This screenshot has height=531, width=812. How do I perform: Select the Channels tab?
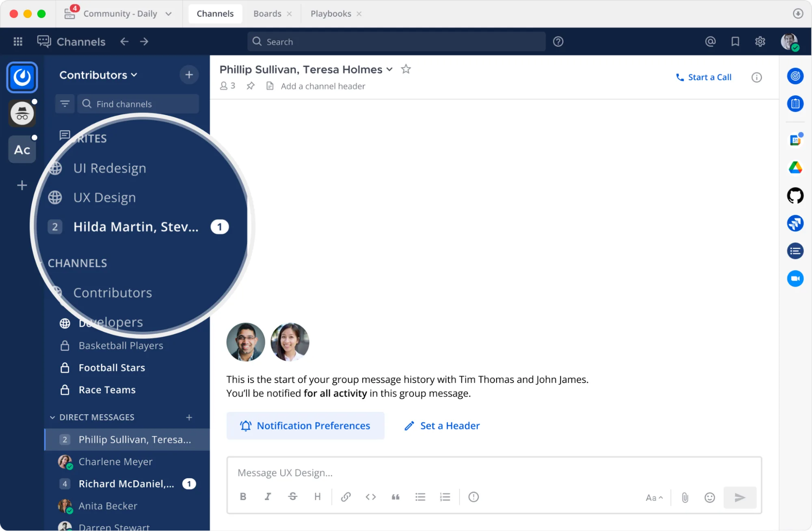215,13
